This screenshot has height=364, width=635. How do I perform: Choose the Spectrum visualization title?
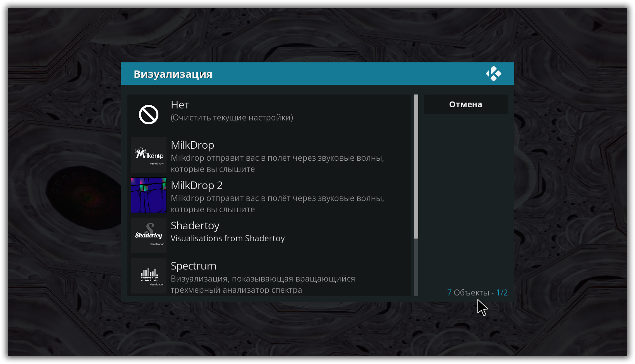point(194,266)
